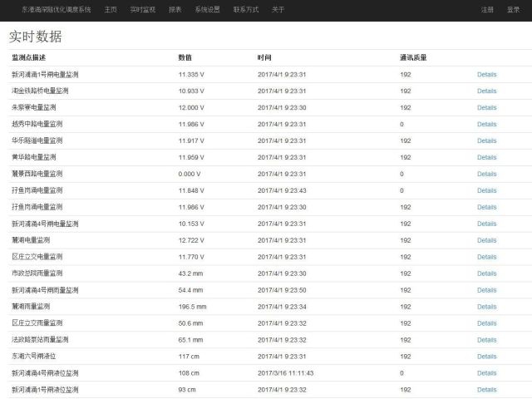Open Details for the 108 cm row

(x=486, y=373)
